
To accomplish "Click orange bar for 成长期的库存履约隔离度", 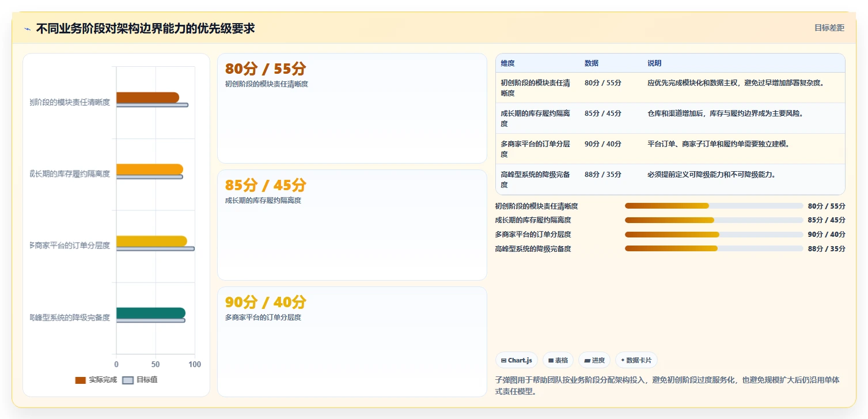I will (x=150, y=169).
